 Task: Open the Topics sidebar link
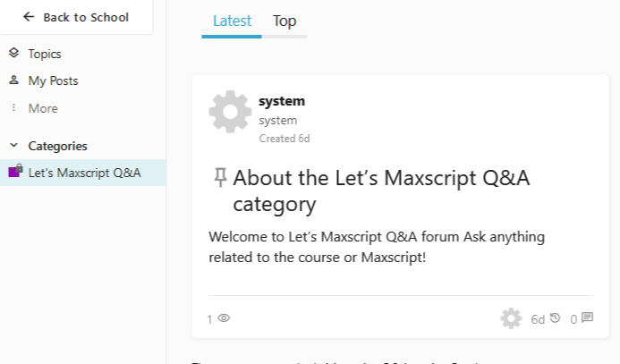click(45, 54)
